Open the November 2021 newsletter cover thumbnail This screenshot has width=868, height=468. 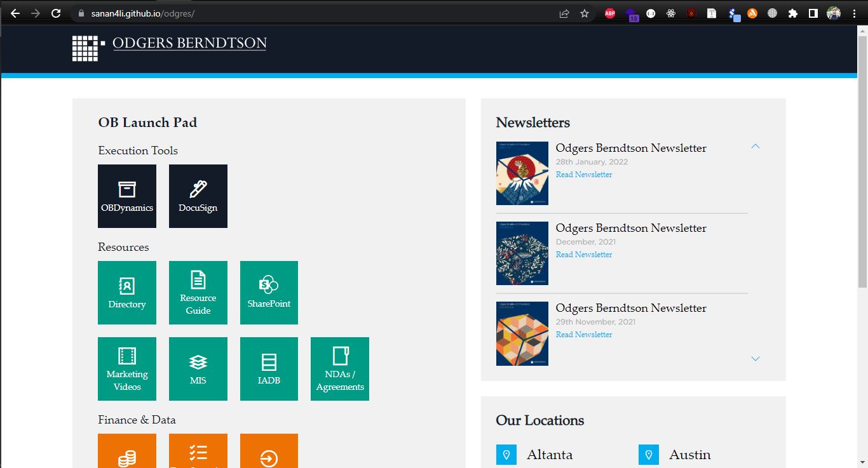(x=522, y=333)
